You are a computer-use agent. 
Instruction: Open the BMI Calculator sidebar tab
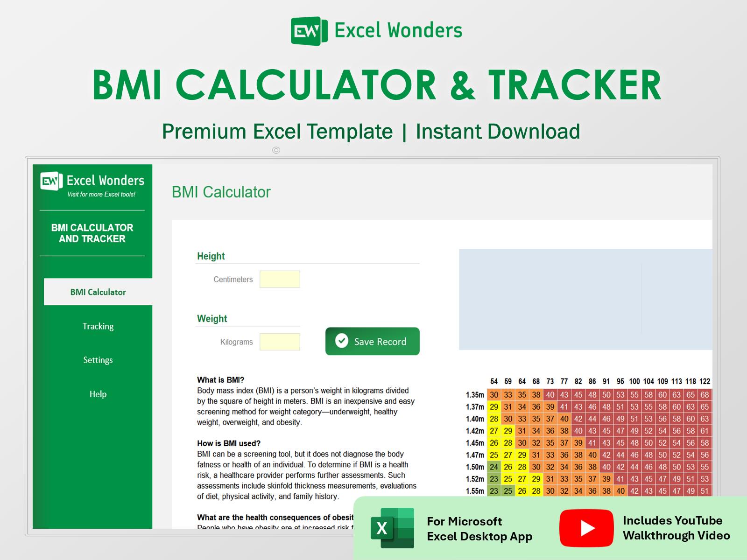pos(98,292)
